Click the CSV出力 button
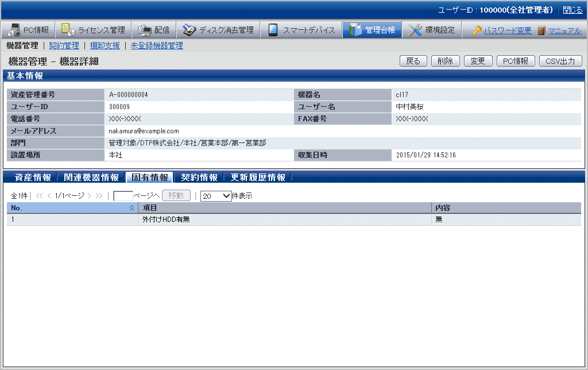The width and height of the screenshot is (588, 370). [560, 61]
